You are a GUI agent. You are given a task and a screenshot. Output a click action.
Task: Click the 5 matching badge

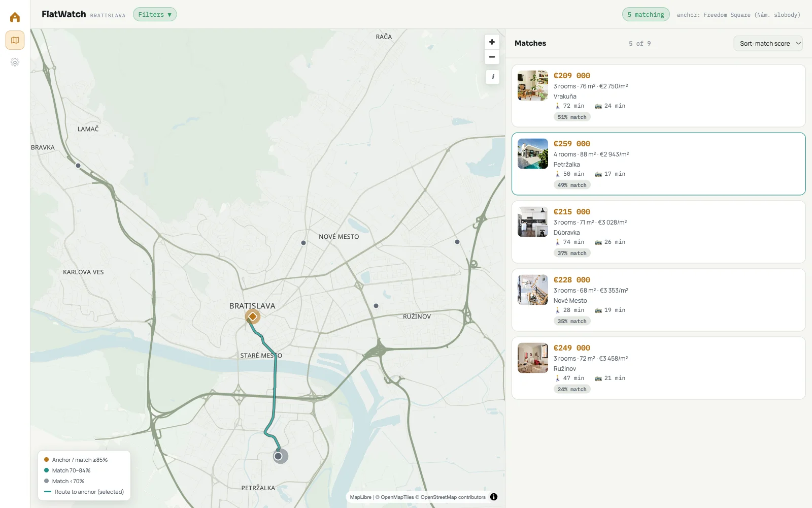tap(646, 15)
